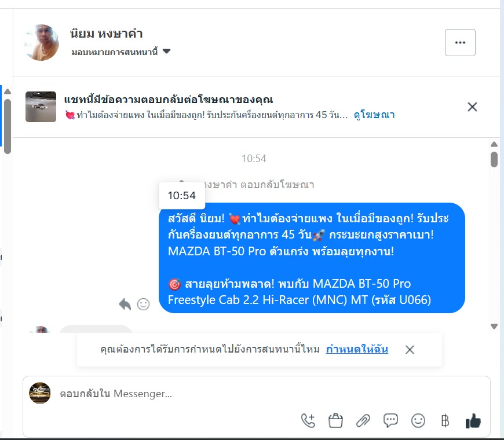This screenshot has width=504, height=440.
Task: Click the Baht payment request icon
Action: click(445, 420)
